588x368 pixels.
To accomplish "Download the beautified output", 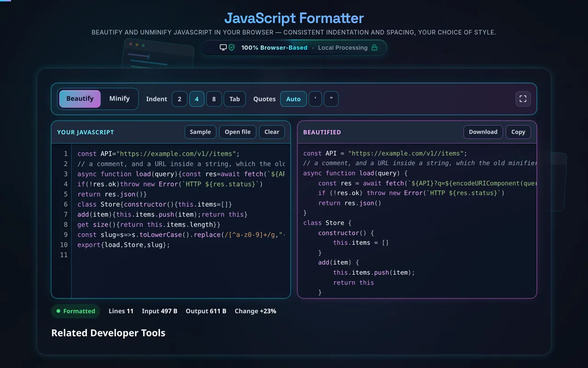I will 483,132.
